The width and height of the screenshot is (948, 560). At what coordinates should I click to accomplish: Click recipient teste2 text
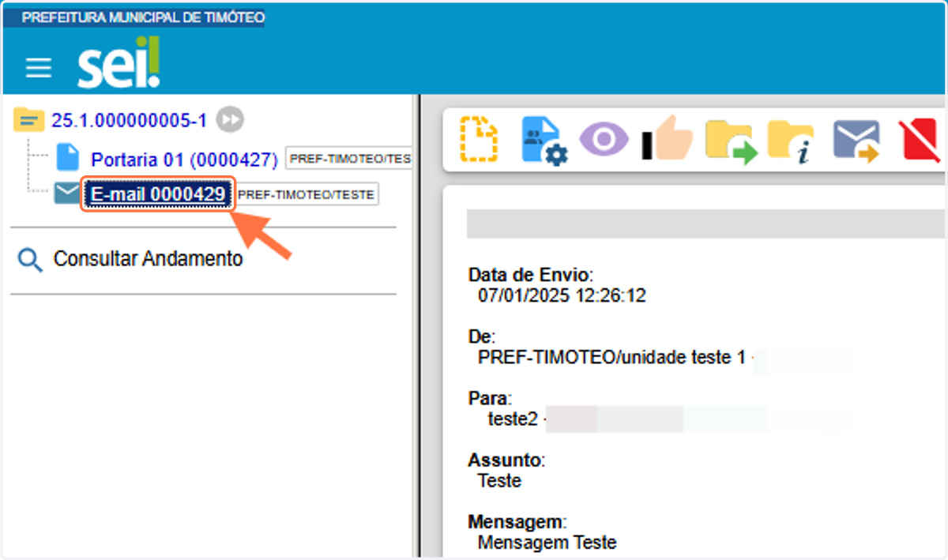[513, 419]
